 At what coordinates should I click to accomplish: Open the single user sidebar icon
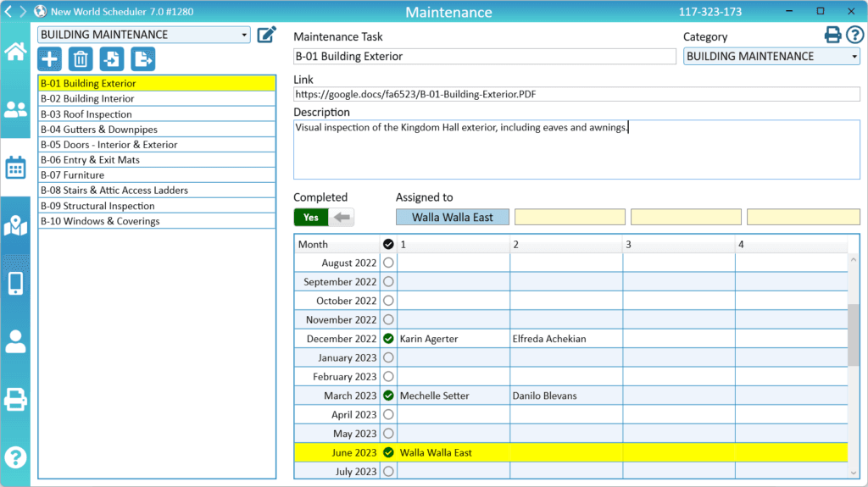point(15,341)
